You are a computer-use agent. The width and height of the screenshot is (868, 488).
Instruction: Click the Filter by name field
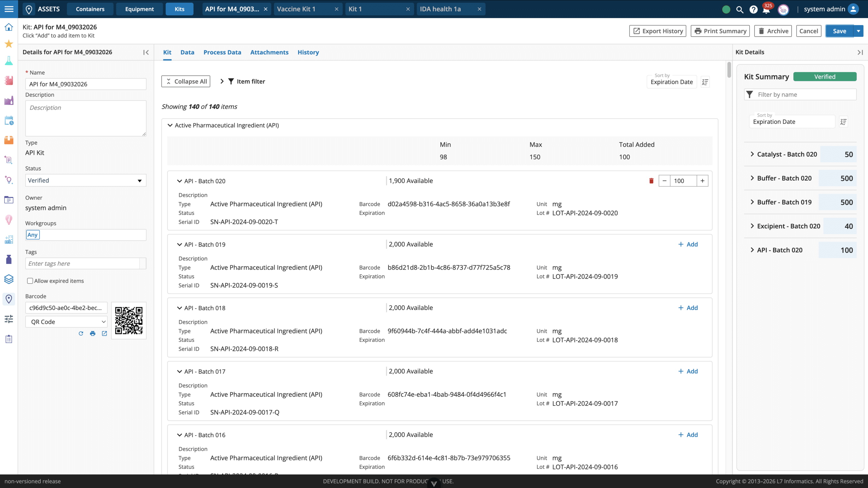[800, 95]
